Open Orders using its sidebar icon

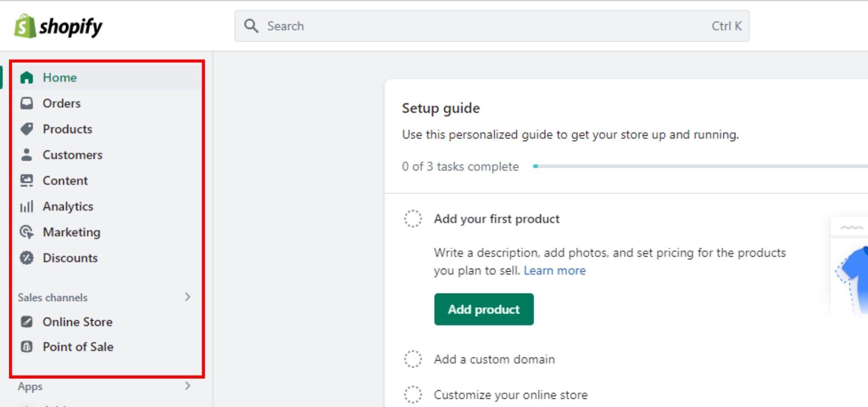click(27, 103)
